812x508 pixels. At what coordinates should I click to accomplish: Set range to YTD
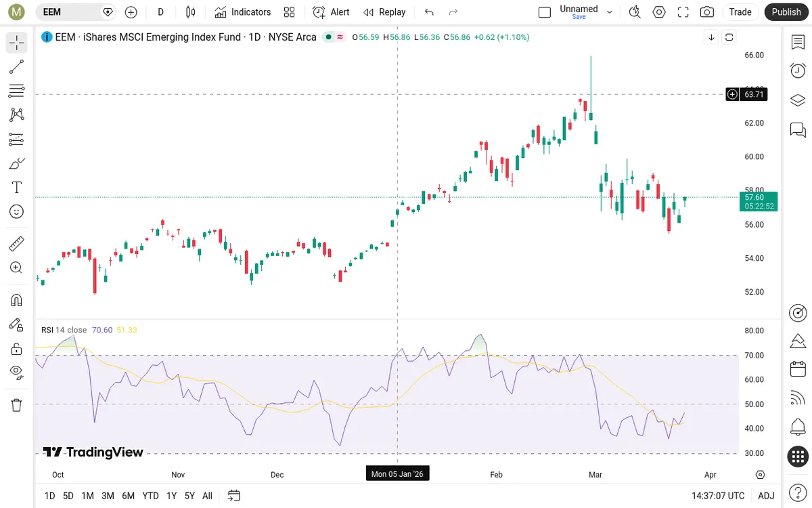pyautogui.click(x=150, y=496)
